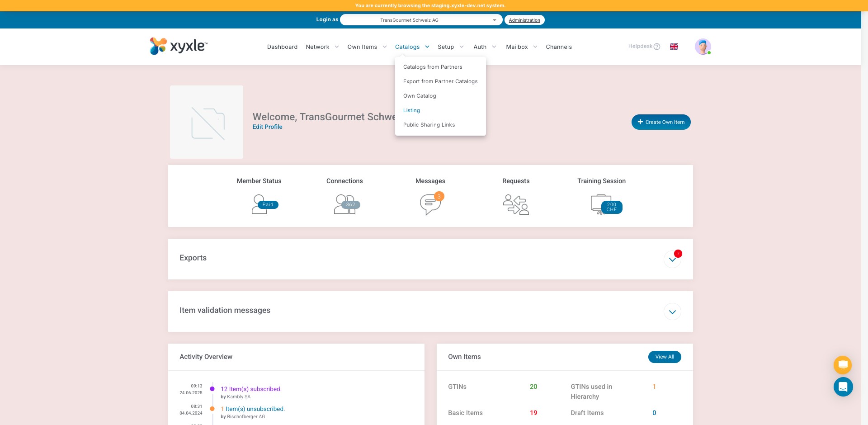
Task: Switch language via the UK flag icon
Action: (x=674, y=47)
